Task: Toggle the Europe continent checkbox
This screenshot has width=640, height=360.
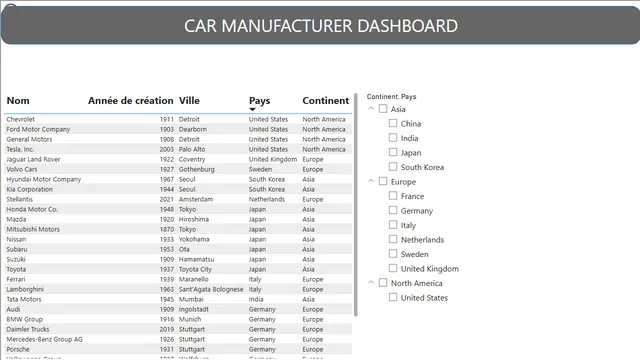Action: coord(383,181)
